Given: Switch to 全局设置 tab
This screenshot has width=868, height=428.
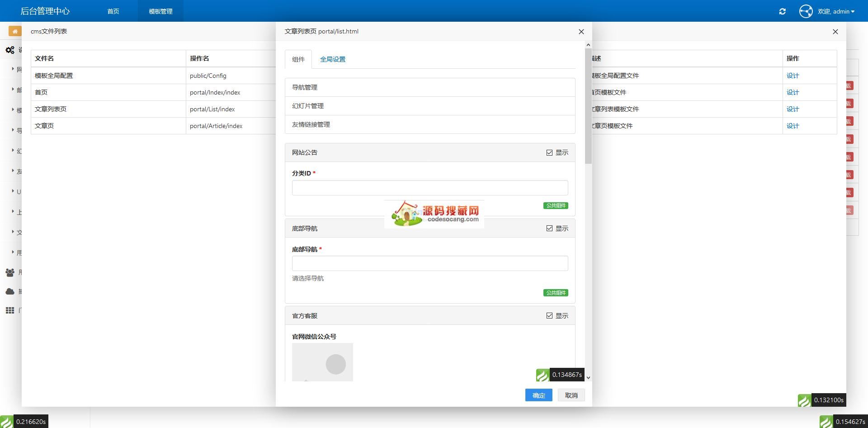Looking at the screenshot, I should [332, 59].
